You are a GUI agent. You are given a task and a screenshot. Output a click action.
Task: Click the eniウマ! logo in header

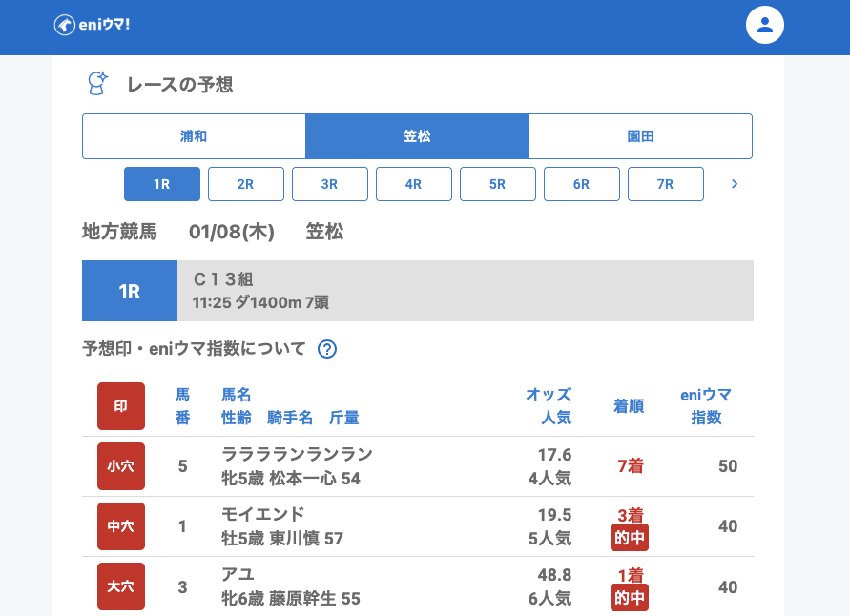92,25
